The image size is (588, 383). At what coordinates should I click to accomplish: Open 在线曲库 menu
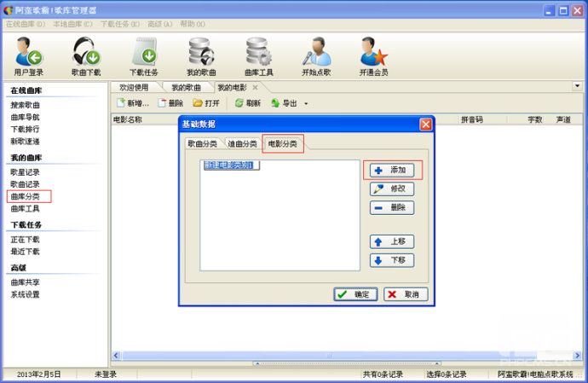25,24
